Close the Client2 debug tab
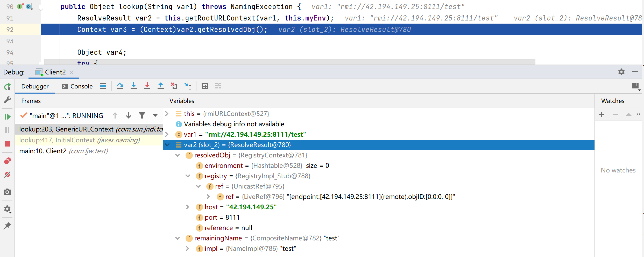Viewport: 644px width, 257px height. pyautogui.click(x=72, y=72)
